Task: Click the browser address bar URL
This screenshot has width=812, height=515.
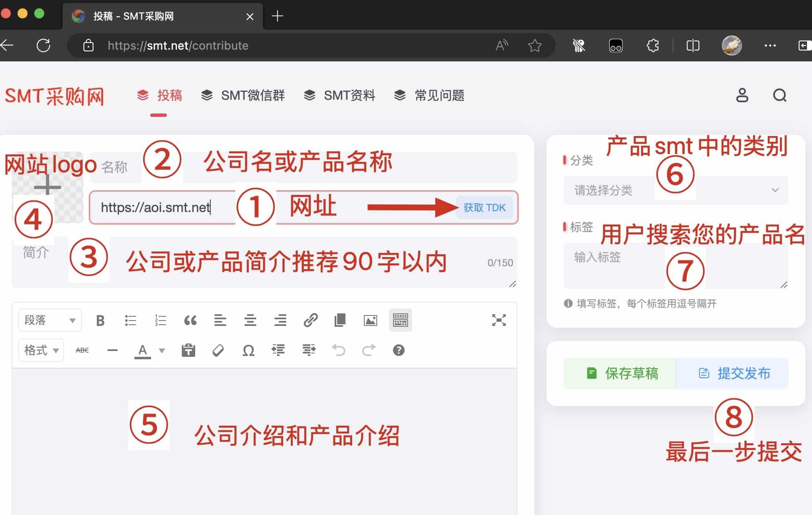Action: click(x=178, y=45)
